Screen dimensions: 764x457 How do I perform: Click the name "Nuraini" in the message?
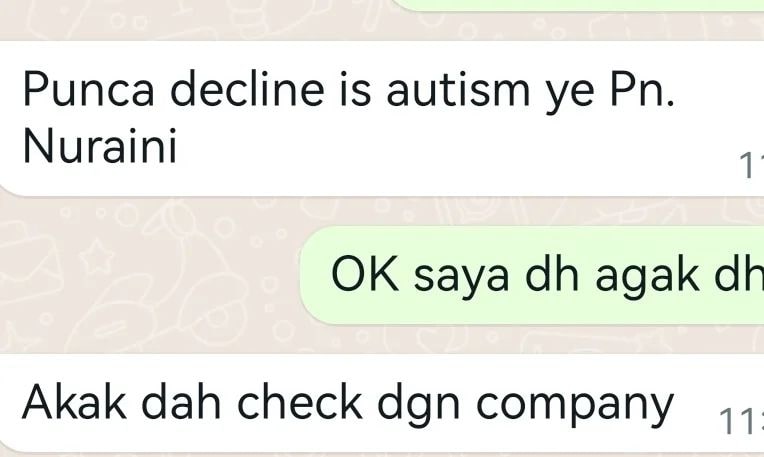(x=99, y=145)
